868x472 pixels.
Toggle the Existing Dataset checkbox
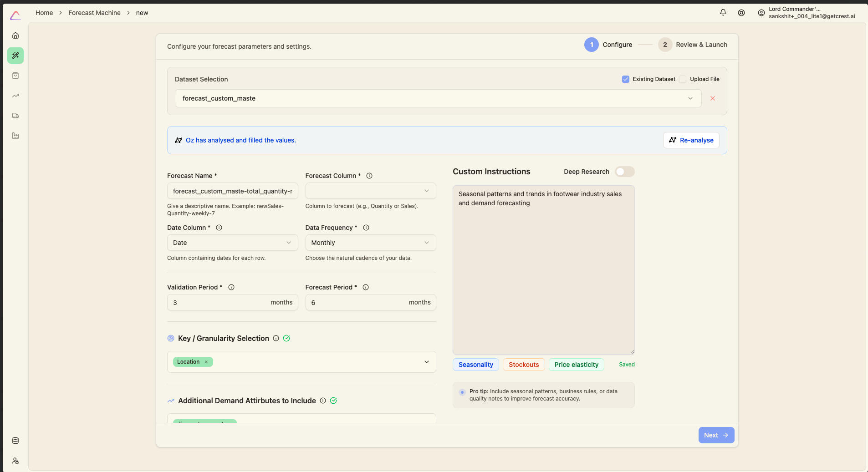coord(626,79)
